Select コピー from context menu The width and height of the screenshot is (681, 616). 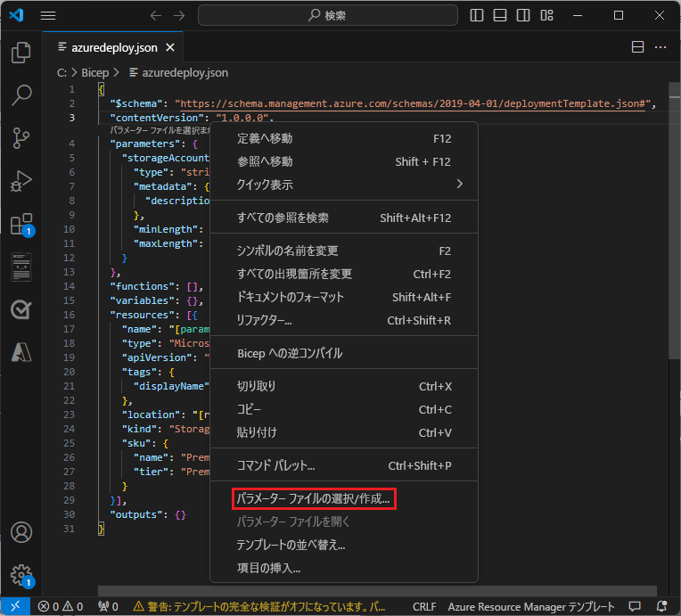pos(343,409)
